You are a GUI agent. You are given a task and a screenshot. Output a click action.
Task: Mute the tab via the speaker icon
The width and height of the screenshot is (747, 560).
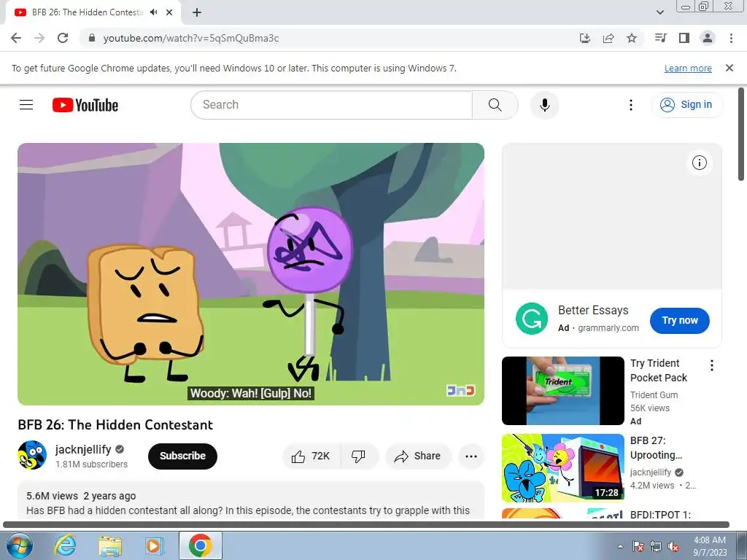(153, 12)
